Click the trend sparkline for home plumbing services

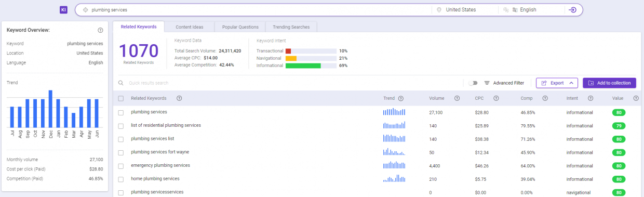click(394, 178)
